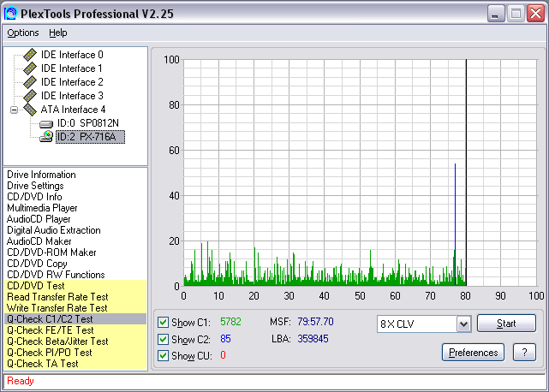Open CD/DVD-ROM Maker
The image size is (549, 392).
(51, 252)
